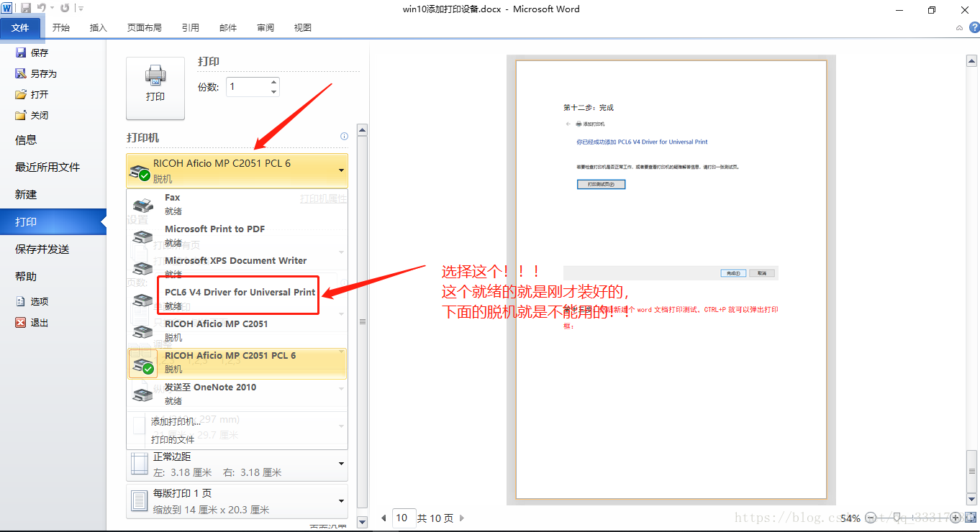Click the Word application icon in title bar

pyautogui.click(x=6, y=8)
